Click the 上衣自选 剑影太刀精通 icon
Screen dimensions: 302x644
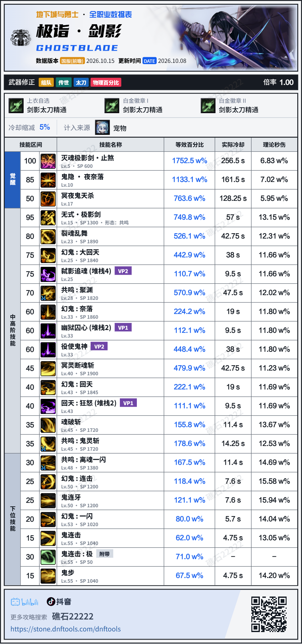click(x=16, y=106)
